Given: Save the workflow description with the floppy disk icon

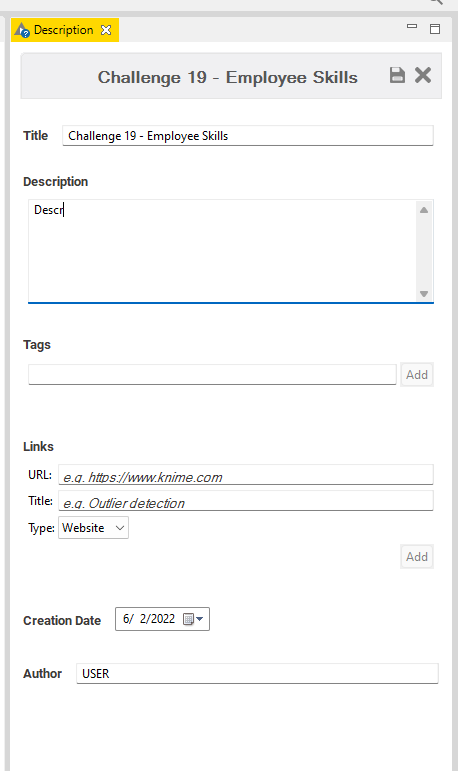Looking at the screenshot, I should [397, 75].
